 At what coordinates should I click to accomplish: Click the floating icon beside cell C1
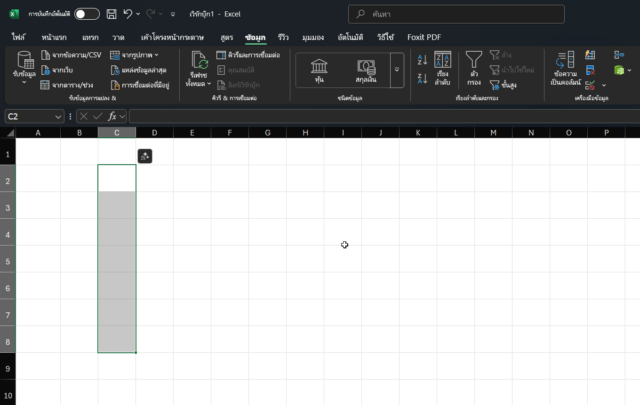tap(145, 156)
